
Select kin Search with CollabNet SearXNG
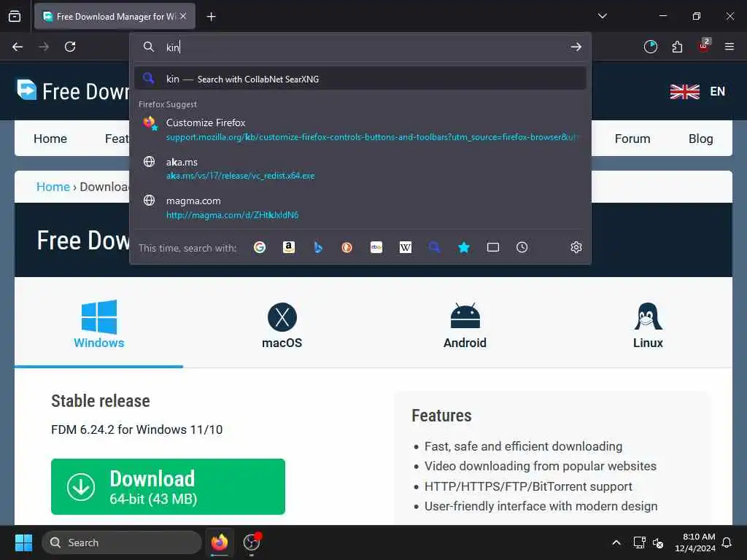pyautogui.click(x=360, y=79)
